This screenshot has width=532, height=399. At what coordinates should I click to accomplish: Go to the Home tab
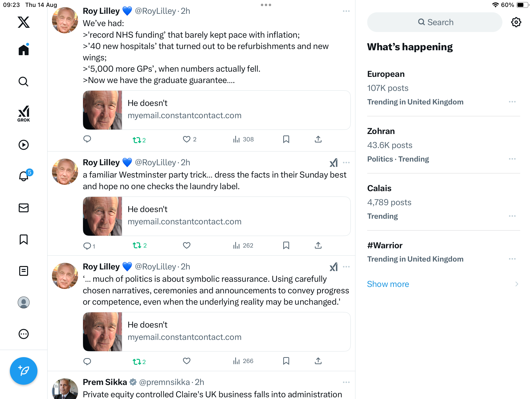point(24,50)
